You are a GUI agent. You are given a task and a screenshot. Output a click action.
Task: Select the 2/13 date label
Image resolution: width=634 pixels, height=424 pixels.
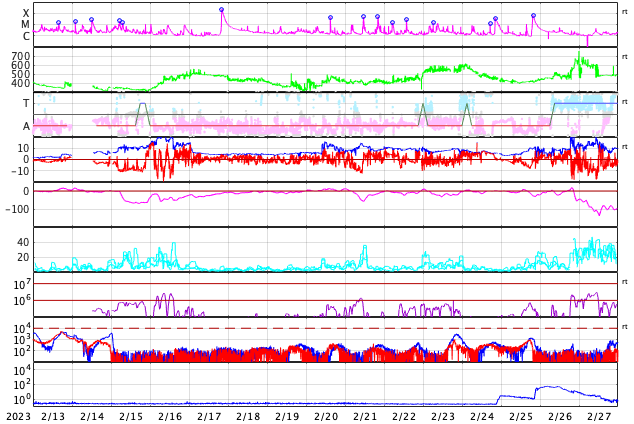53,417
